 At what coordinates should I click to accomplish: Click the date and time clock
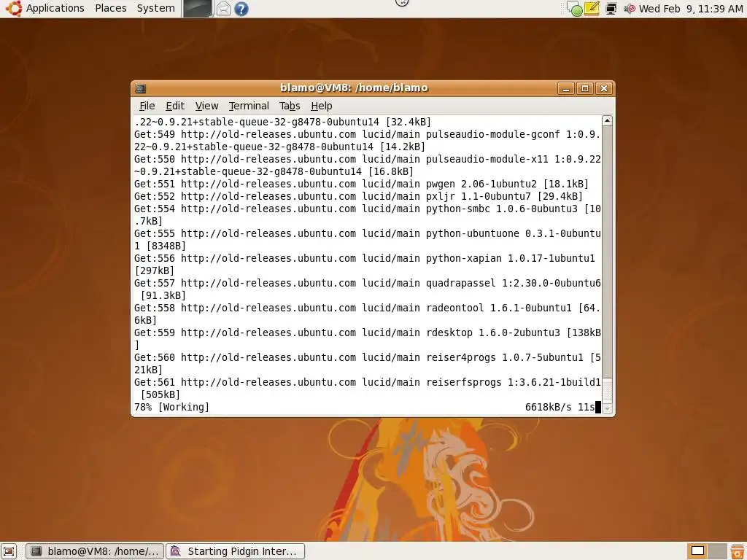tap(691, 9)
